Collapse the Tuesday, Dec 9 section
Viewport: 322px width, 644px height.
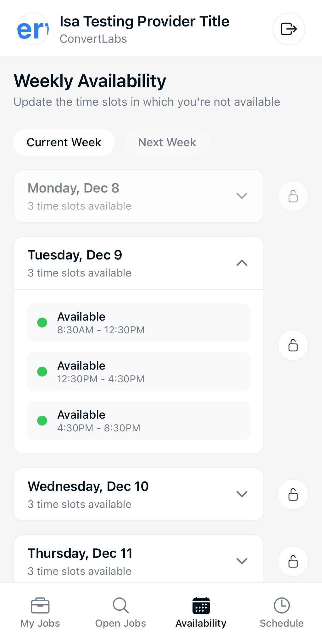(241, 263)
